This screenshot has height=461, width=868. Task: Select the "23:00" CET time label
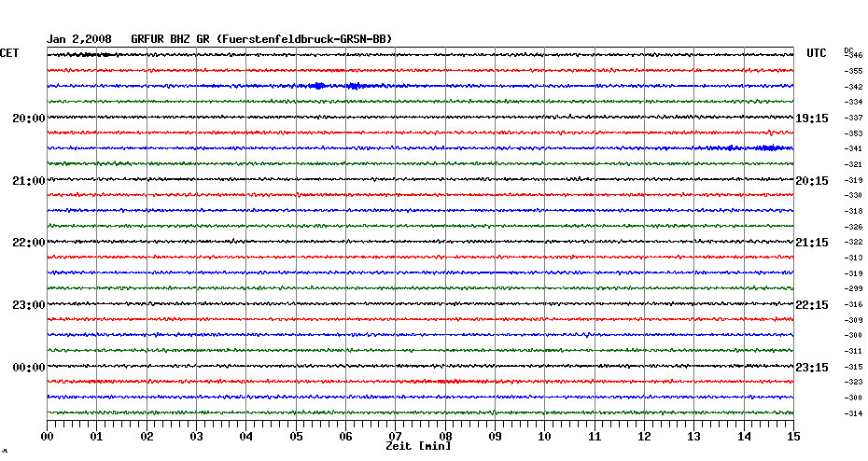[29, 305]
